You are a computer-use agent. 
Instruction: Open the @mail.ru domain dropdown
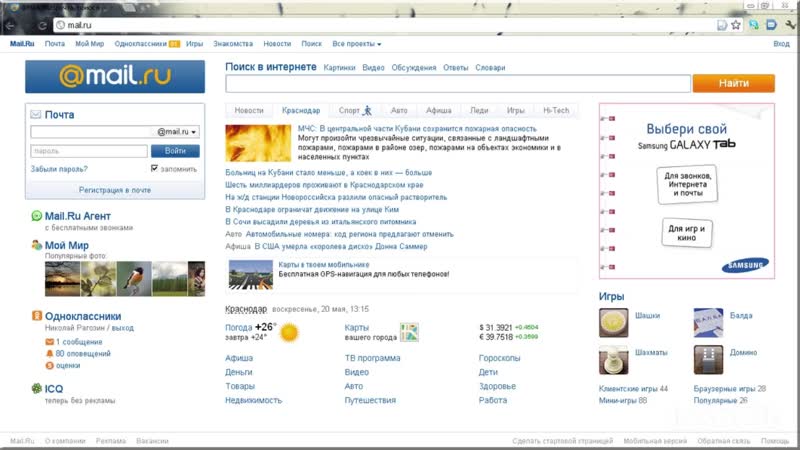point(177,132)
